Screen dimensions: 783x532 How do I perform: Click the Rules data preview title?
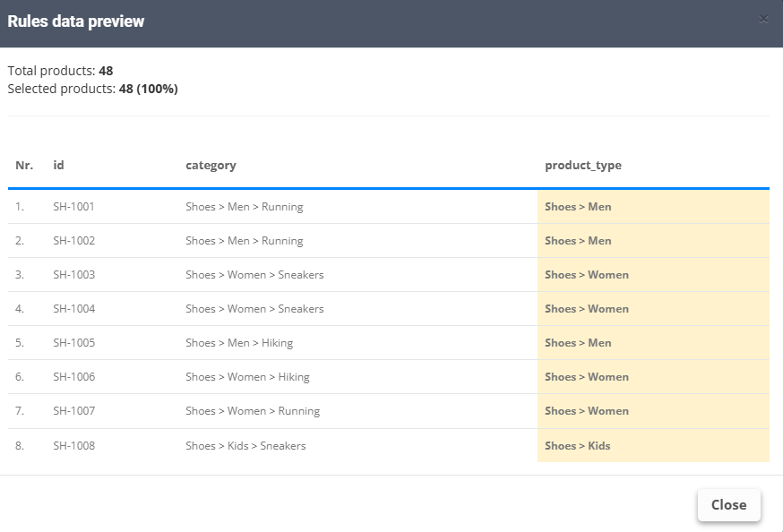coord(76,21)
